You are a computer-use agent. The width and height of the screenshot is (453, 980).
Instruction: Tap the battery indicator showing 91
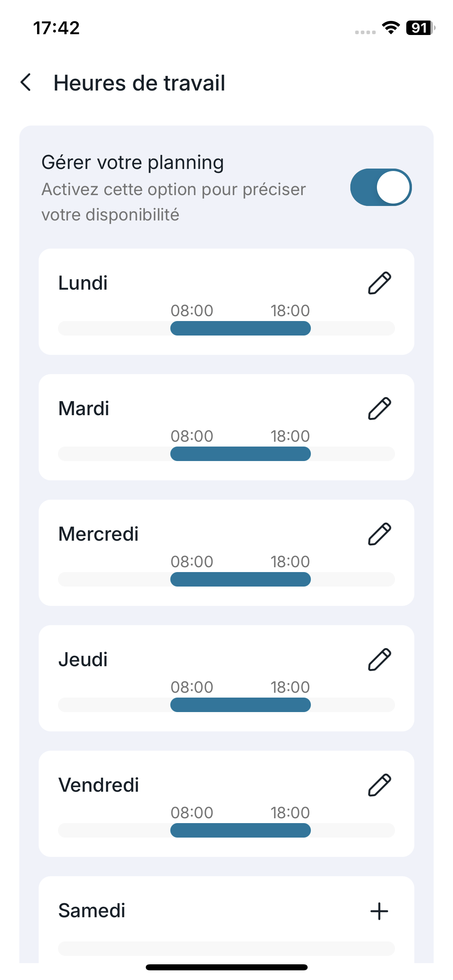tap(420, 28)
